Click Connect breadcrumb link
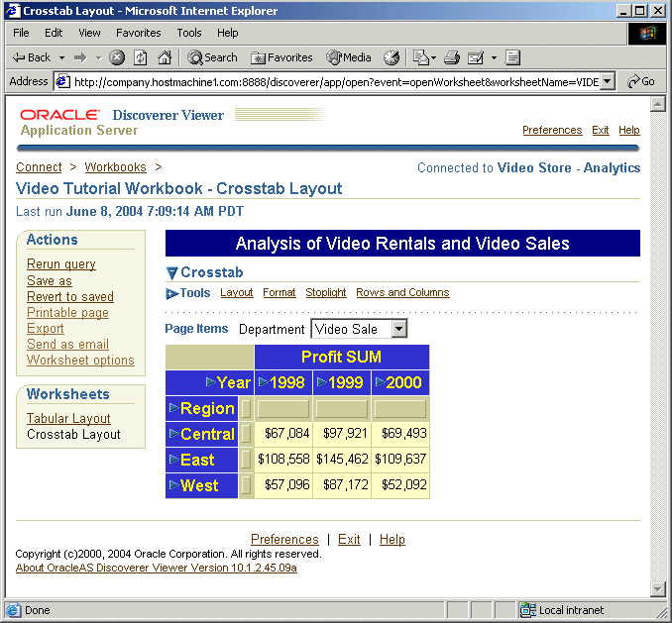 39,167
